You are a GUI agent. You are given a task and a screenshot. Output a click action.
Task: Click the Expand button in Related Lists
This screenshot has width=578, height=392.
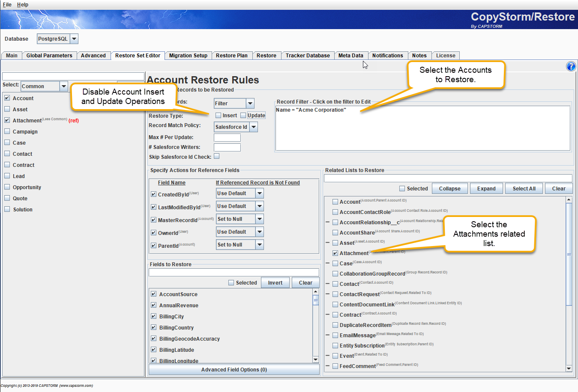(487, 189)
